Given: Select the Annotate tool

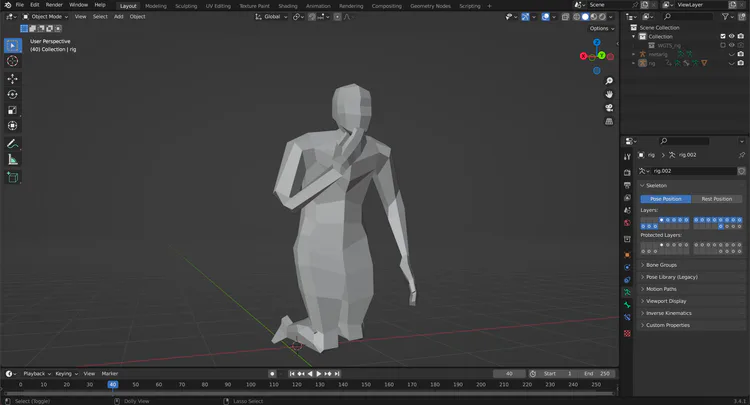Looking at the screenshot, I should (x=13, y=144).
